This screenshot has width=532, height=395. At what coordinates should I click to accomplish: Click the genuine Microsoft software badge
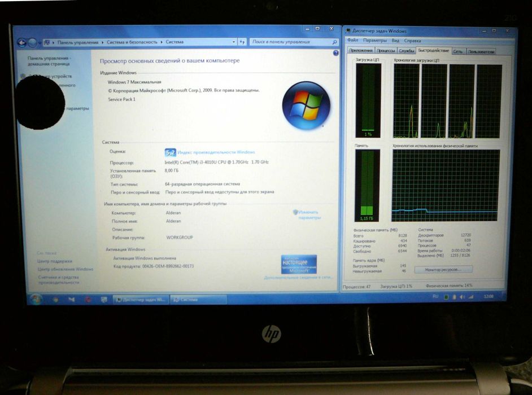pos(299,264)
